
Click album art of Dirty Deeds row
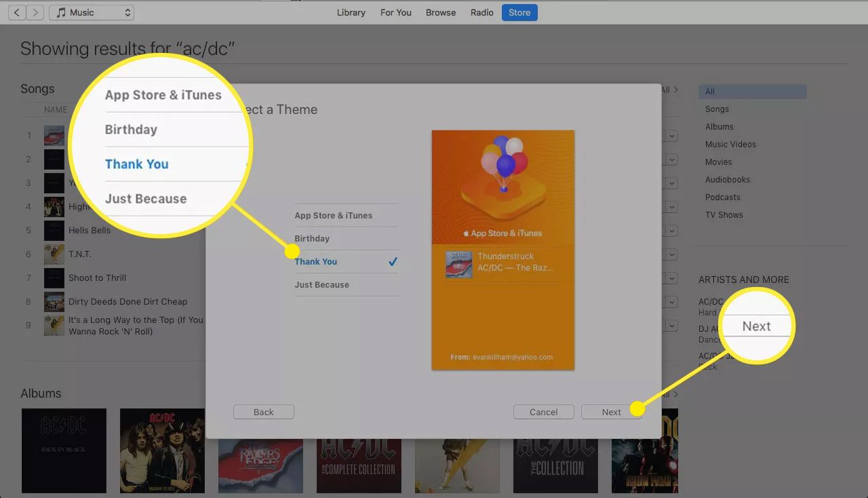(x=54, y=302)
